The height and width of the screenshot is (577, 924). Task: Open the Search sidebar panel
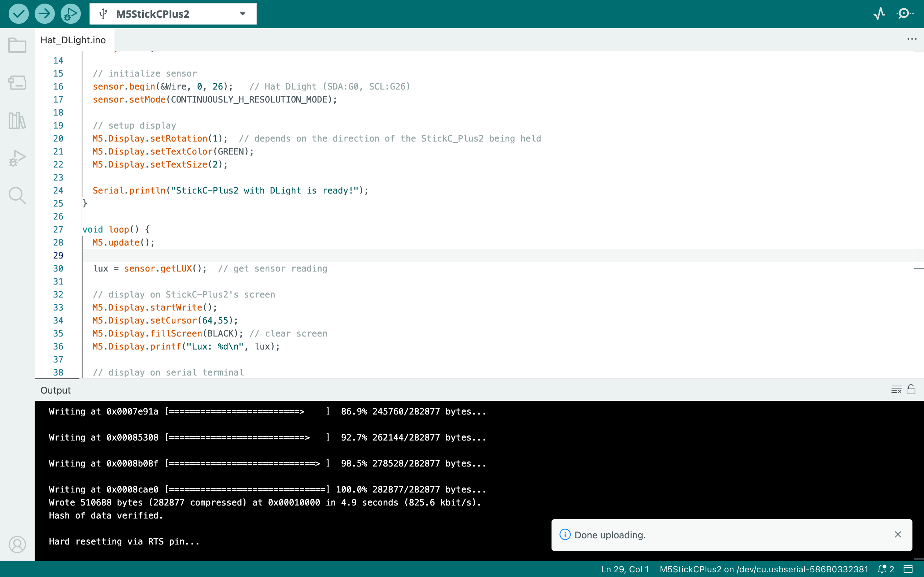[x=17, y=195]
